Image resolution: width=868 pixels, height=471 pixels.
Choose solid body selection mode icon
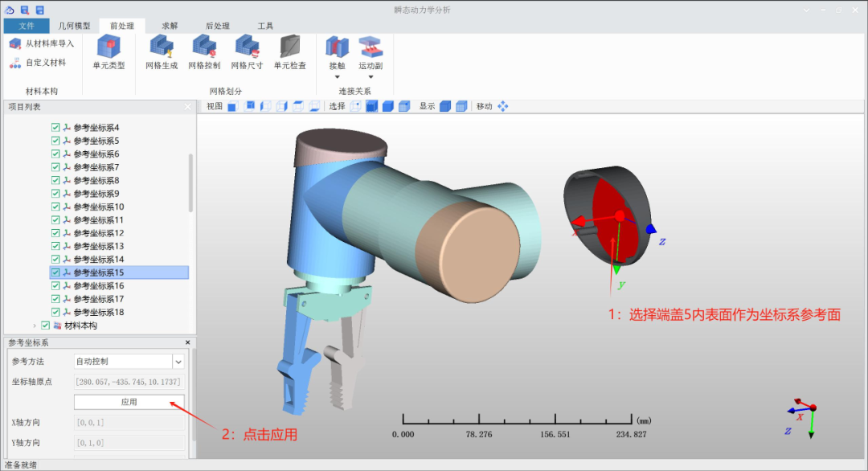pyautogui.click(x=388, y=106)
